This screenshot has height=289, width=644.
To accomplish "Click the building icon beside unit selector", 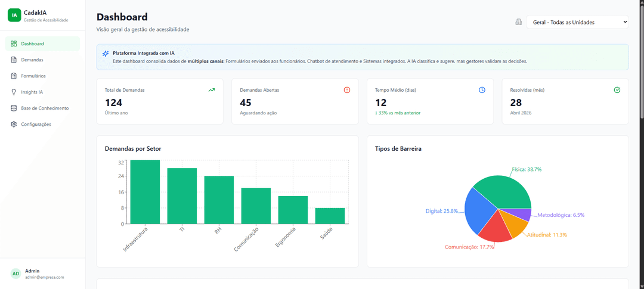I will 519,22.
